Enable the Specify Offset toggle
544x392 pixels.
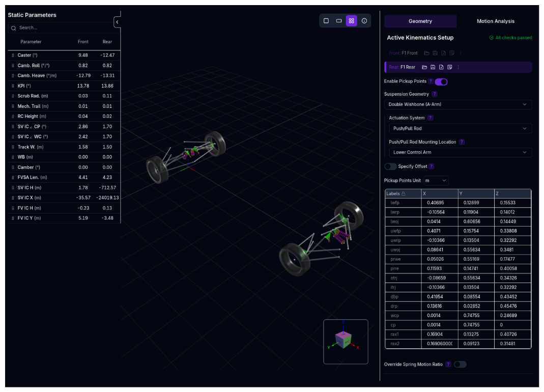click(x=390, y=166)
